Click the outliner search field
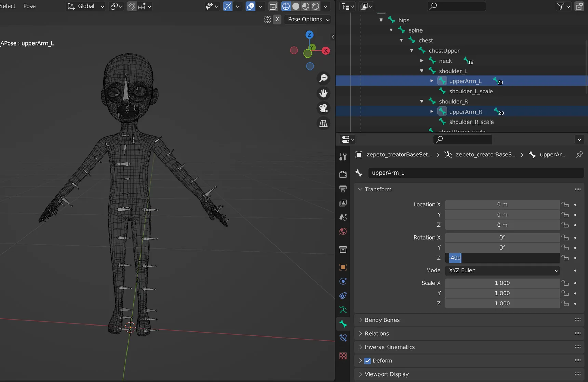 point(456,6)
